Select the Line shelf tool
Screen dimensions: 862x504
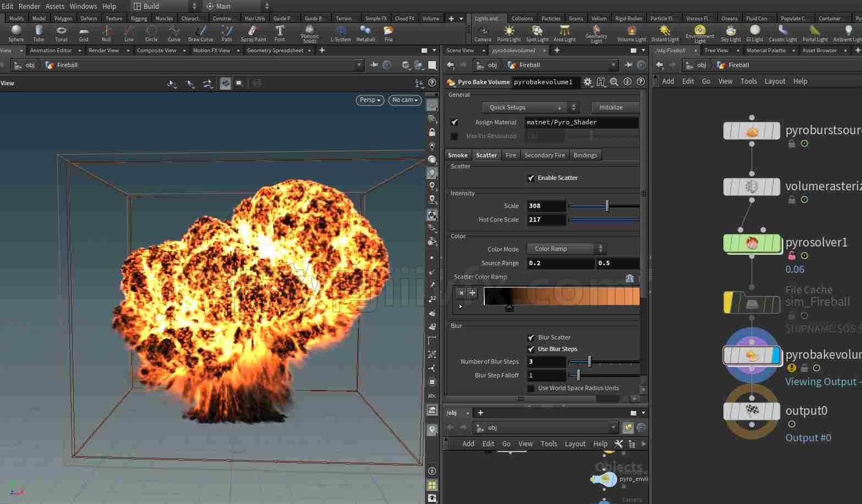point(129,34)
